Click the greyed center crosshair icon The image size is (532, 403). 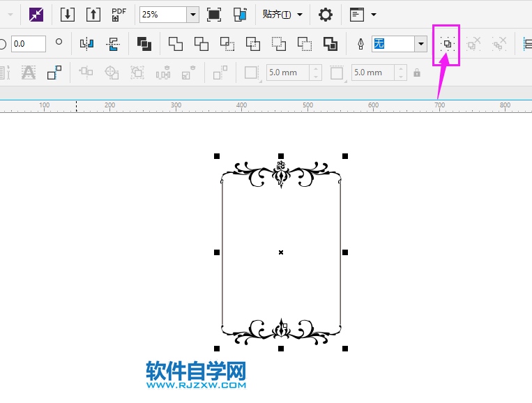pos(112,73)
